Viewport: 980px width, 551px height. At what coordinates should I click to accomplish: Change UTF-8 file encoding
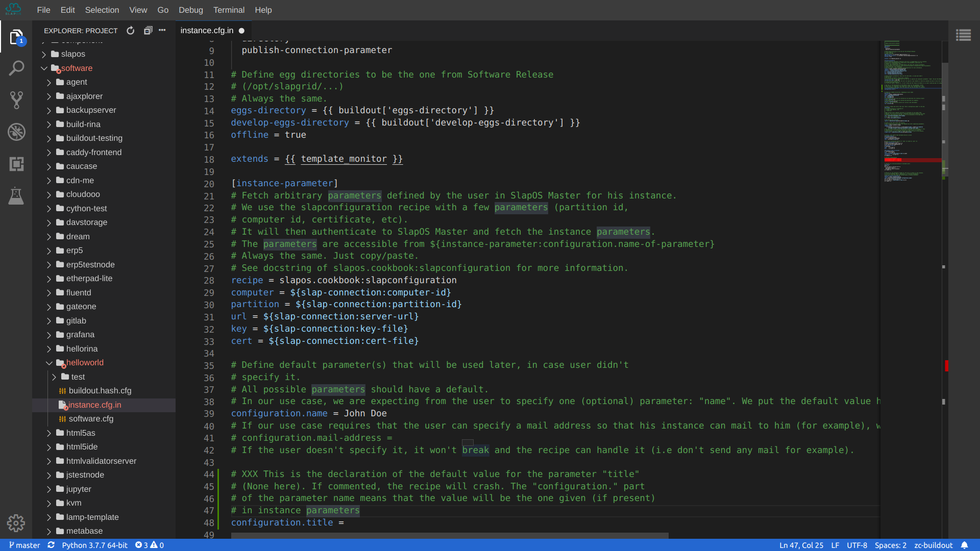coord(857,545)
